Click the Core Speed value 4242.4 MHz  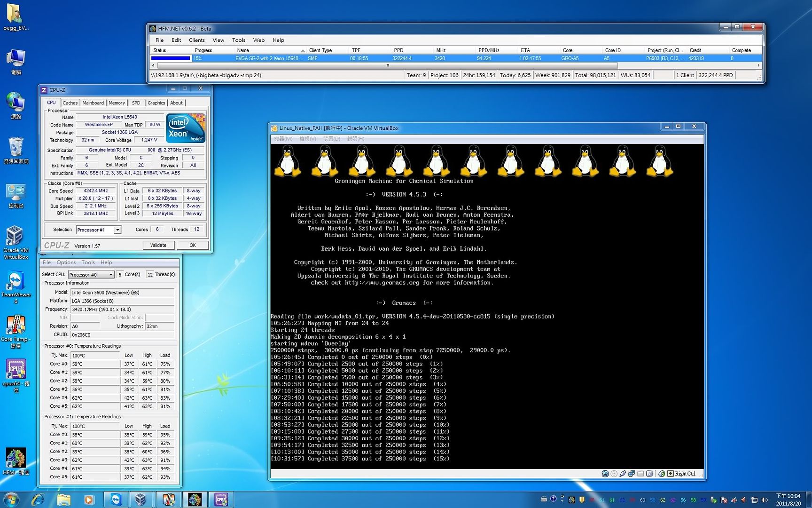pyautogui.click(x=96, y=191)
